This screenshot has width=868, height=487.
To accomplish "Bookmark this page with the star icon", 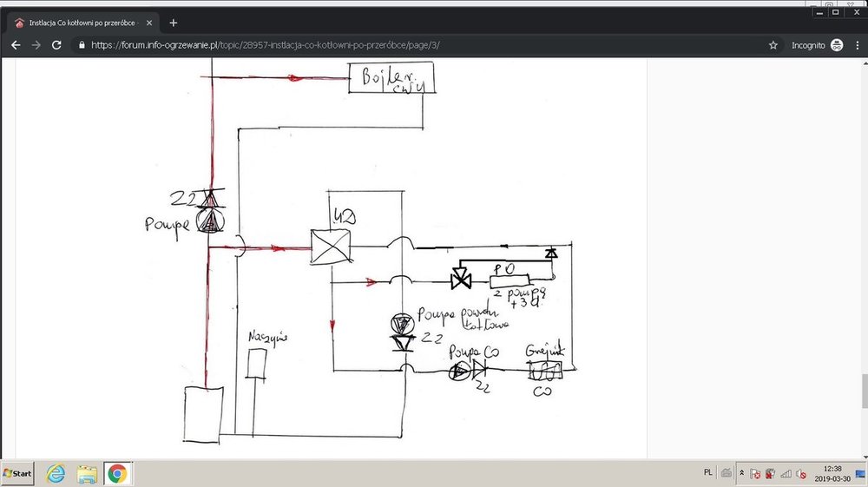I will pos(773,44).
